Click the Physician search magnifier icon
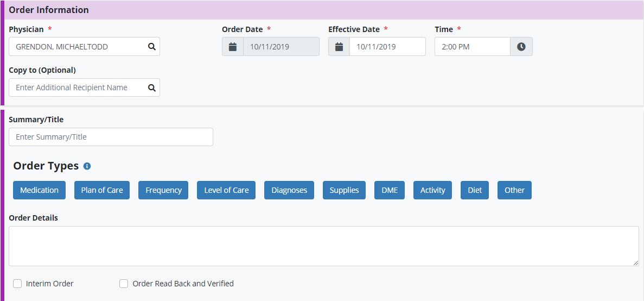This screenshot has height=301, width=644. [x=152, y=47]
